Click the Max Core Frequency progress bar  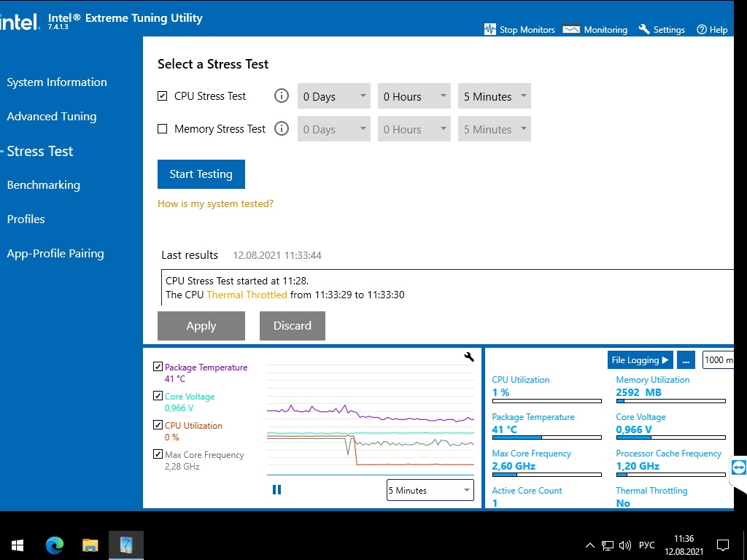[x=547, y=474]
